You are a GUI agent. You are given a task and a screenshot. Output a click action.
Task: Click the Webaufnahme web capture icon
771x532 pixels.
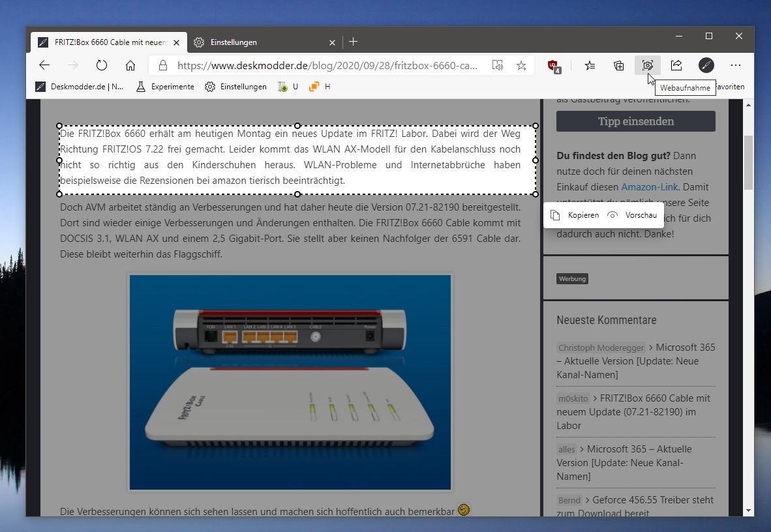click(648, 65)
